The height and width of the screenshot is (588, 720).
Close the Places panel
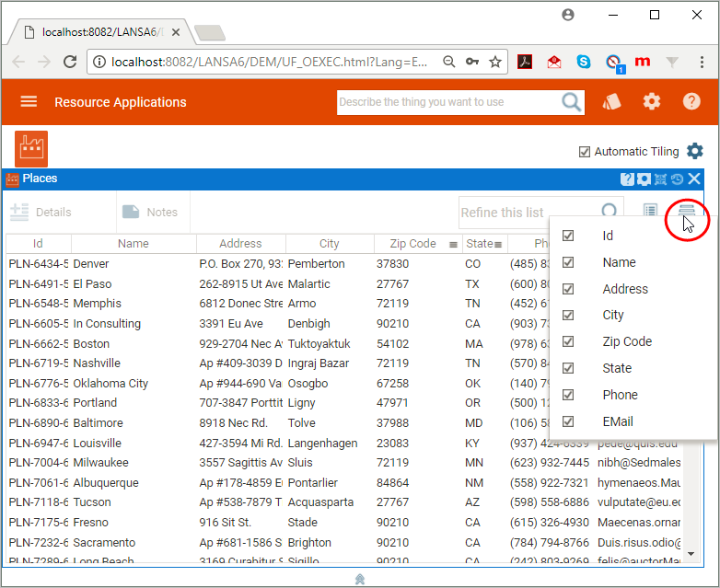(x=694, y=179)
